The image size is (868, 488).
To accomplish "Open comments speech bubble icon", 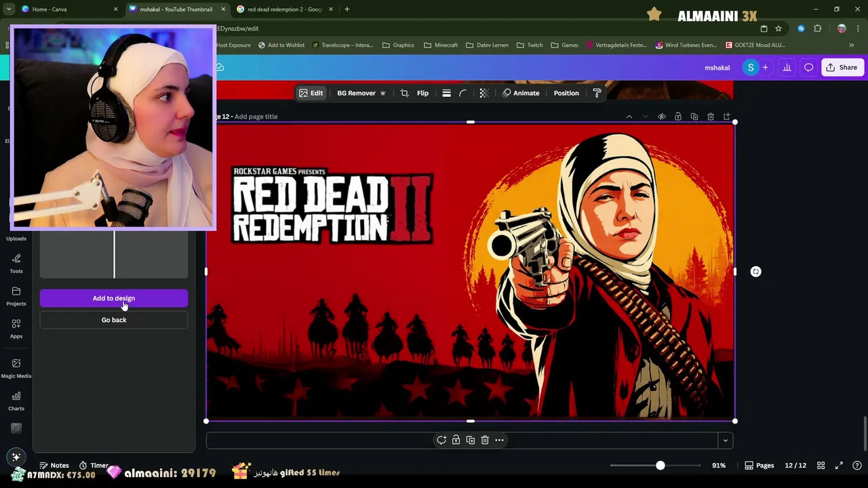I will click(808, 68).
